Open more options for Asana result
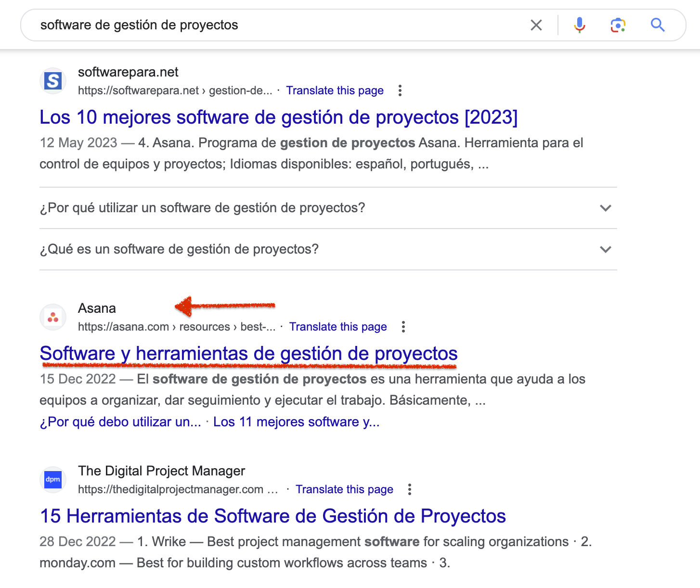700x588 pixels. (x=403, y=327)
